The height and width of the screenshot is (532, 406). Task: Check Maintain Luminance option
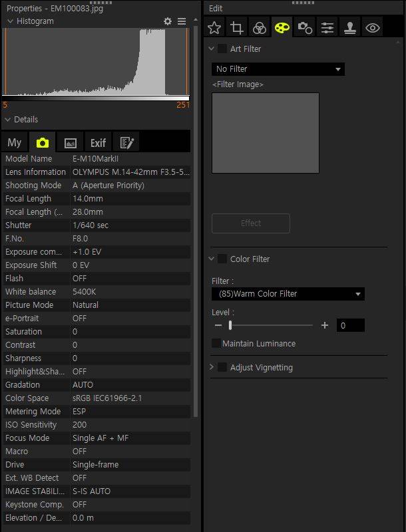click(216, 343)
